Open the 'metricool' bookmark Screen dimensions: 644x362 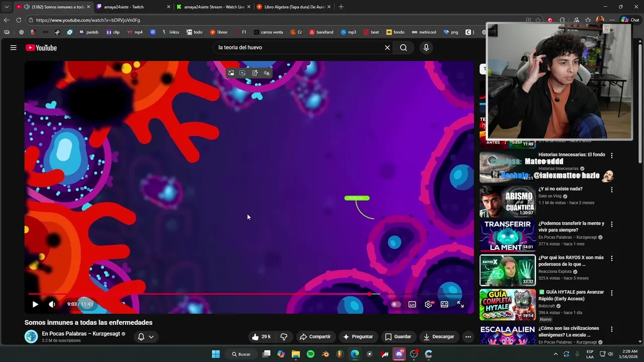tap(424, 32)
